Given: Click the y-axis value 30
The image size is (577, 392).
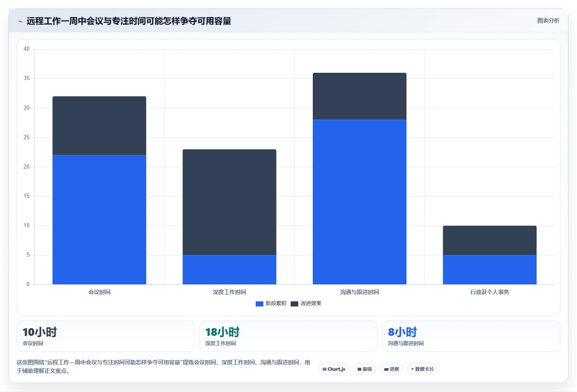Looking at the screenshot, I should click(26, 108).
